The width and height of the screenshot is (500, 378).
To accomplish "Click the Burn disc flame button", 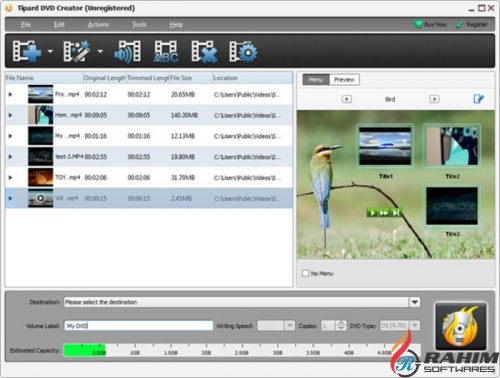I will point(461,326).
